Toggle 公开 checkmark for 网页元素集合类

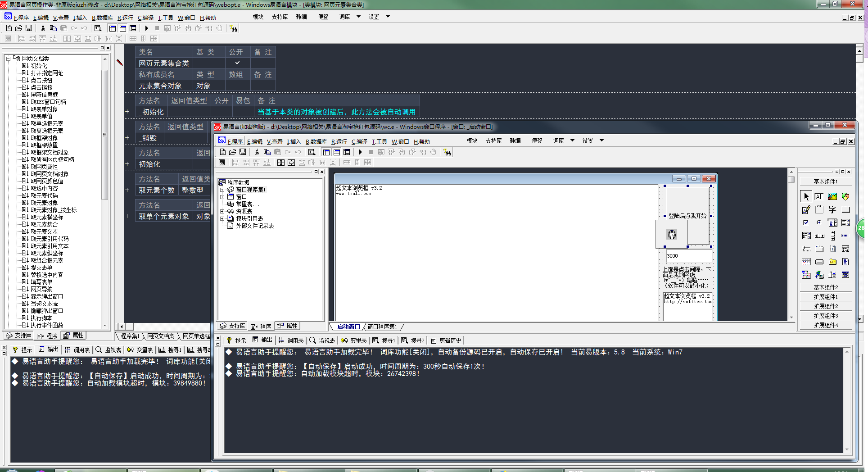coord(237,63)
